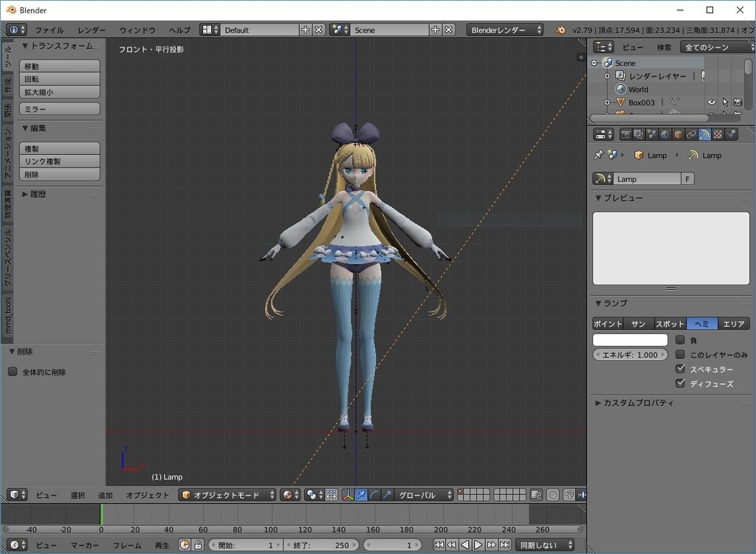Toggle the 3D manipulator axes icon

348,495
